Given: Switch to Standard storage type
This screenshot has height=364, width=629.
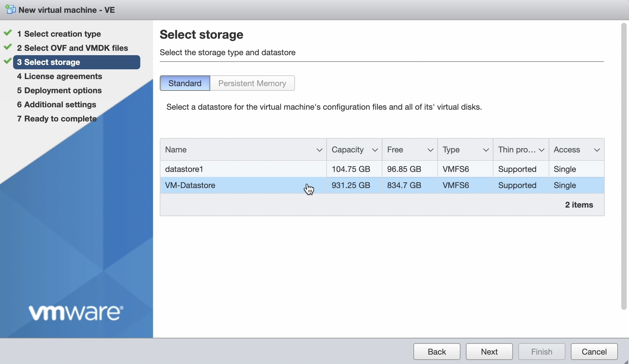Looking at the screenshot, I should (x=185, y=83).
